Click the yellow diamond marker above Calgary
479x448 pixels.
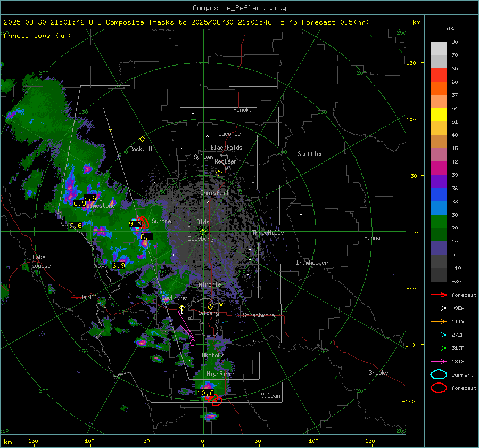[210, 307]
